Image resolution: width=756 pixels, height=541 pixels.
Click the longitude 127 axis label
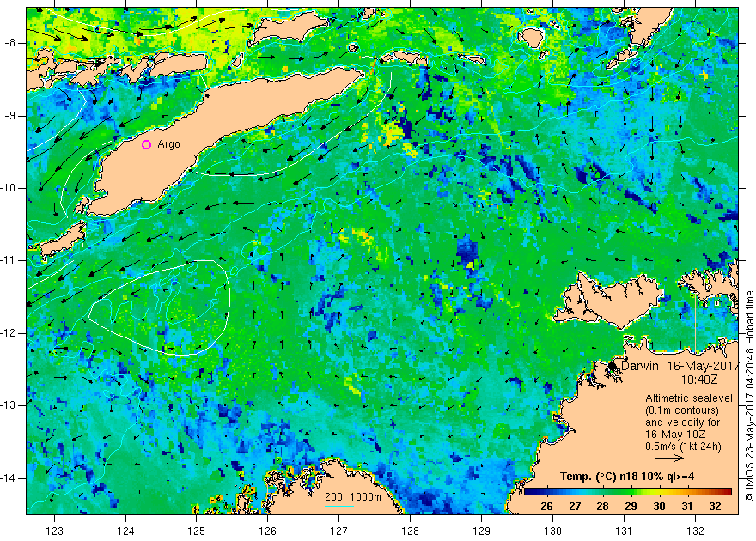pos(339,532)
